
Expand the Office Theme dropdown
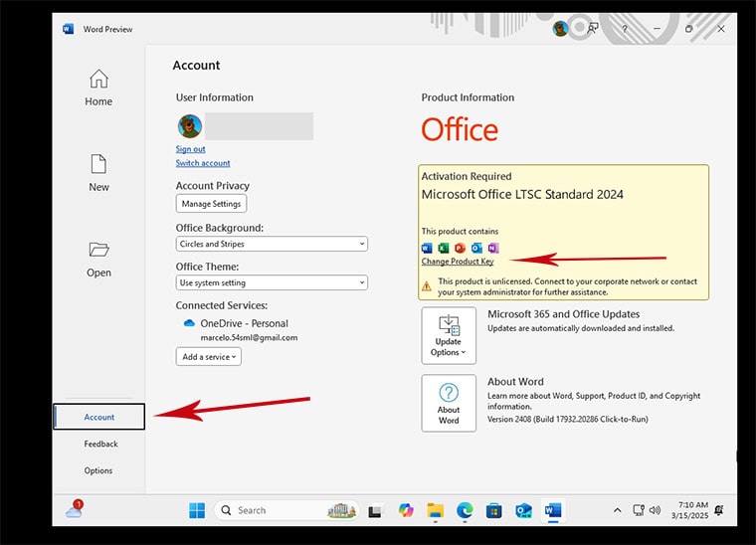tap(272, 282)
